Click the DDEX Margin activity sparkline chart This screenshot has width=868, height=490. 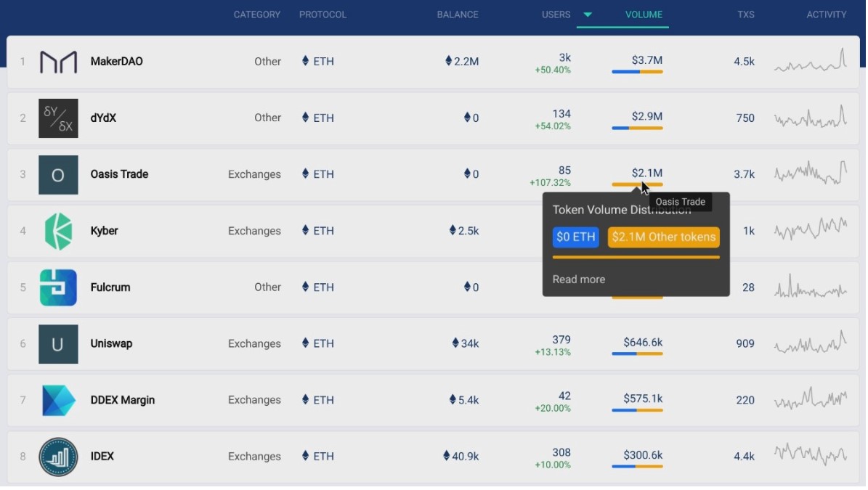(811, 399)
